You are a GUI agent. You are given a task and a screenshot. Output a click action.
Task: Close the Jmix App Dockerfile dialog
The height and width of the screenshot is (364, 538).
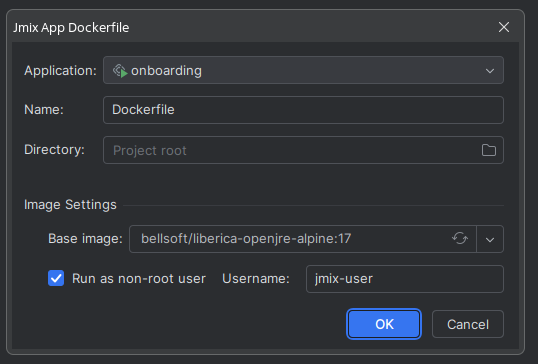tap(504, 27)
